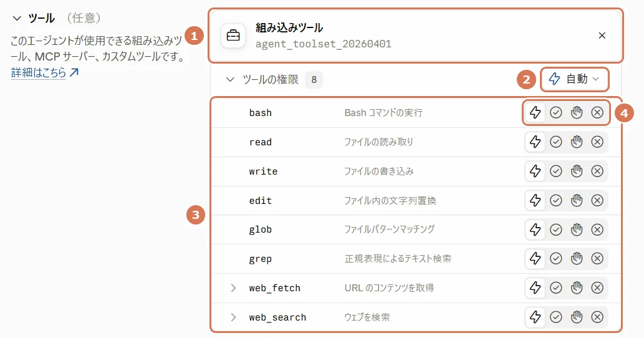644x338 pixels.
Task: Expand the web_search row chevron
Action: [233, 317]
